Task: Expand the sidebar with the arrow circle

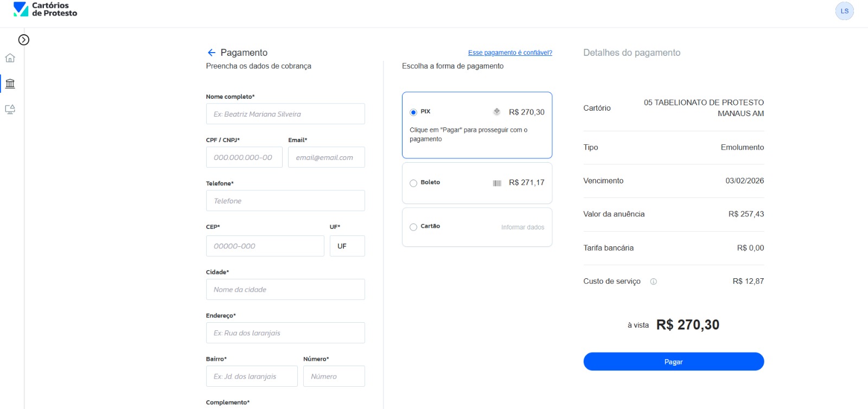Action: (23, 40)
